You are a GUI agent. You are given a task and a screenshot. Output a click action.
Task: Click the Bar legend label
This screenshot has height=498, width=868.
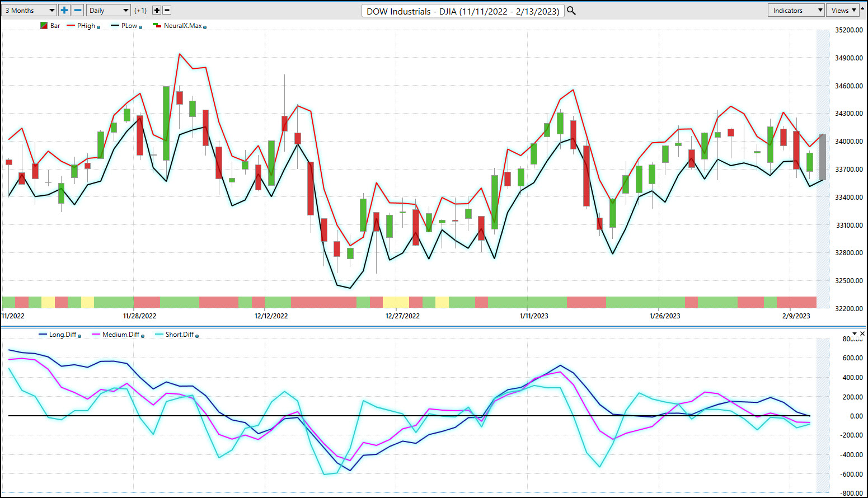click(x=55, y=26)
